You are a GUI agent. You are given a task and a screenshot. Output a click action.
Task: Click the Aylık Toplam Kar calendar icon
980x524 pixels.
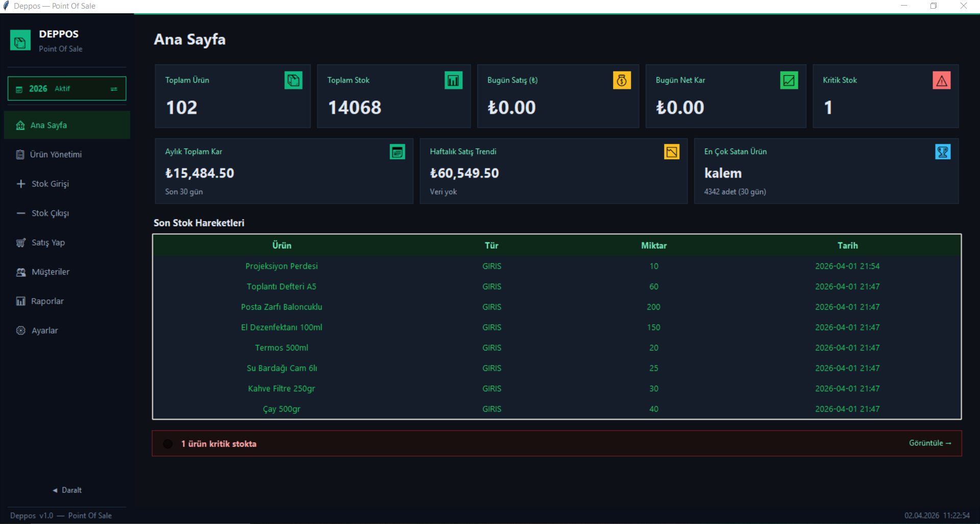point(397,152)
